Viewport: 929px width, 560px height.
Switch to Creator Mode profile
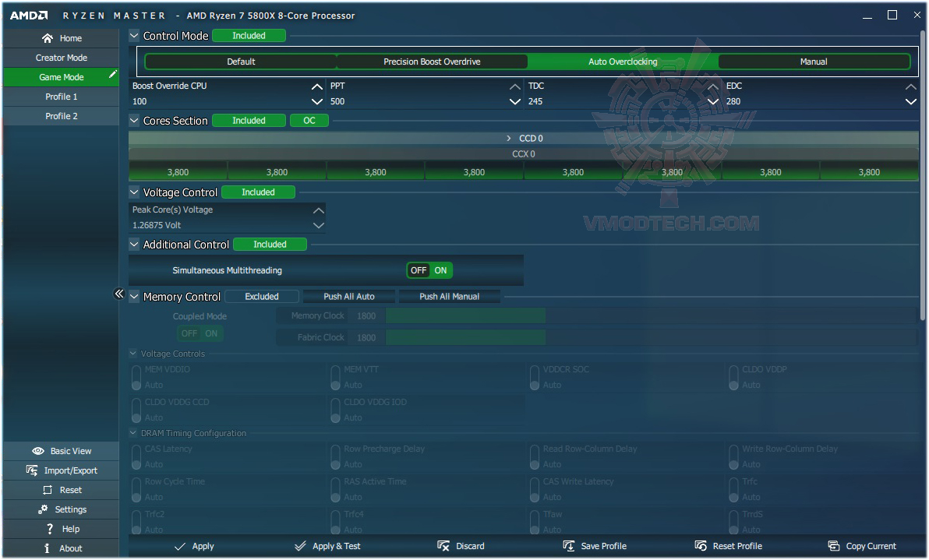coord(61,58)
